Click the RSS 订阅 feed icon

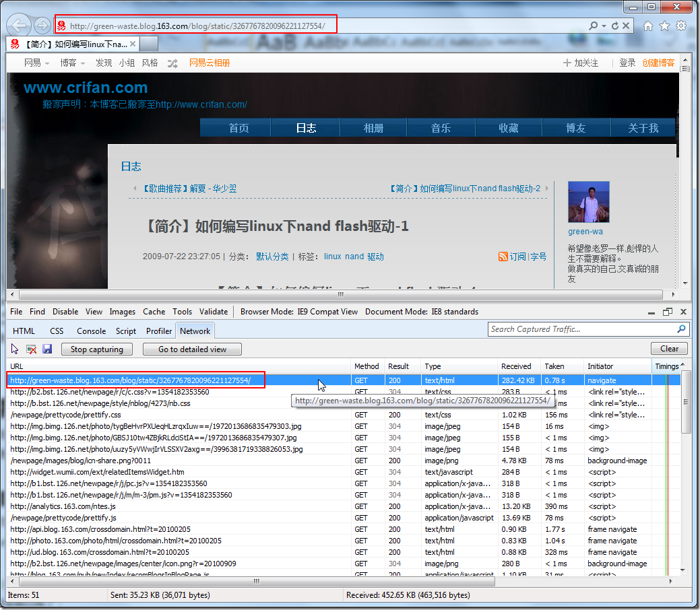503,257
